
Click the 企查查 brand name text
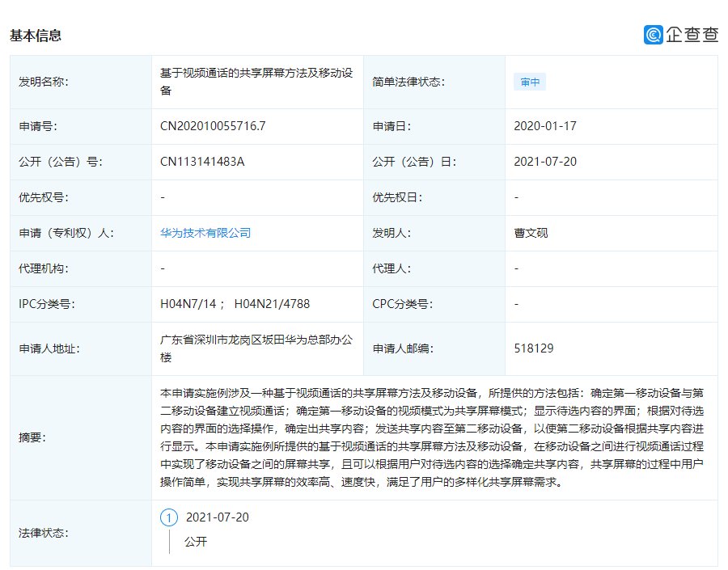click(x=692, y=35)
